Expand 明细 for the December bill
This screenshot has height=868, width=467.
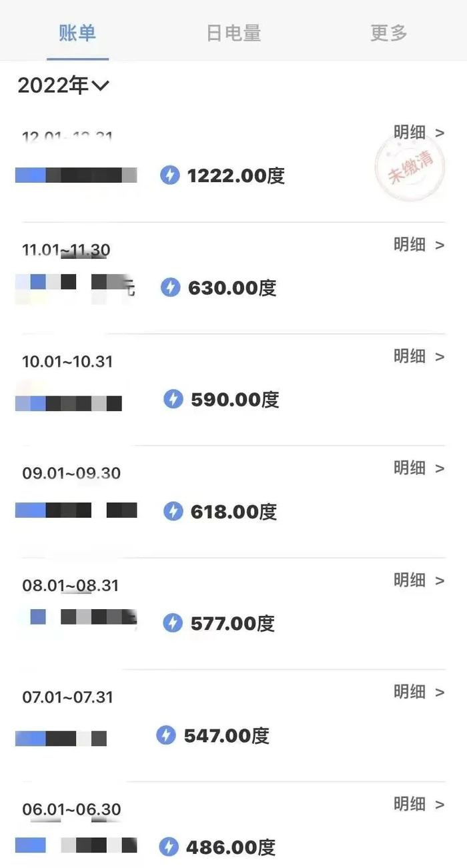pos(418,133)
